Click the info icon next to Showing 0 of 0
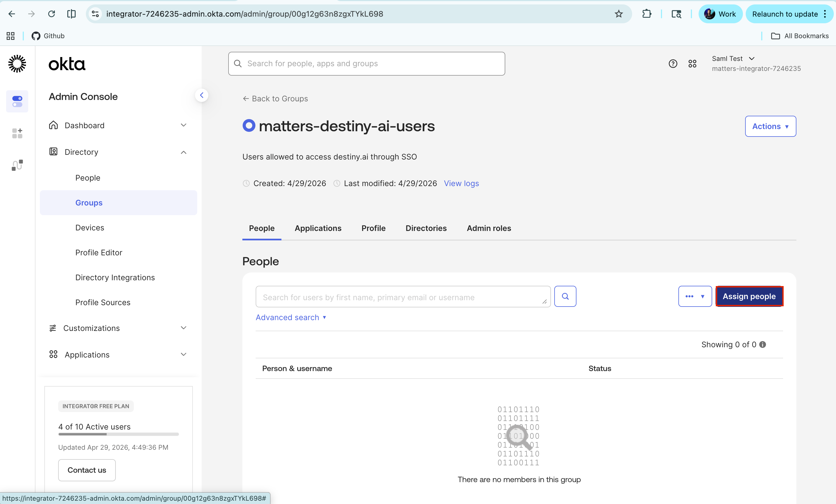 click(762, 344)
